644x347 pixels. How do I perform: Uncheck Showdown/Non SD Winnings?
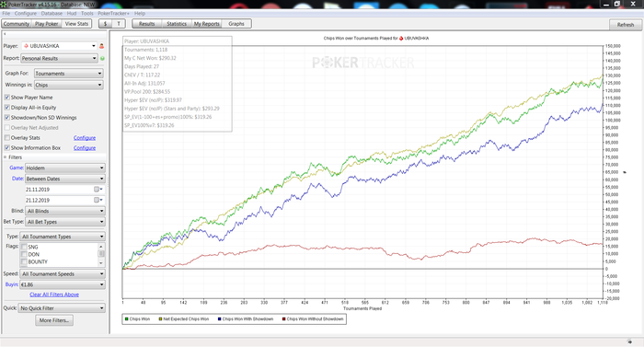(x=7, y=118)
